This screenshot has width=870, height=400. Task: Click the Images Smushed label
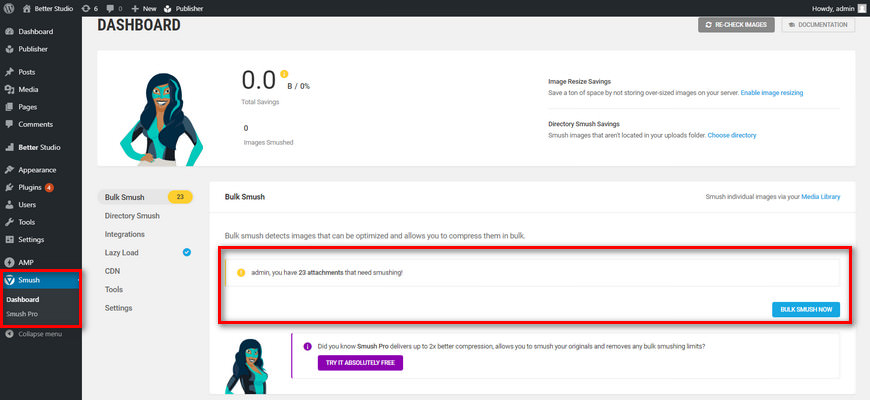[269, 143]
